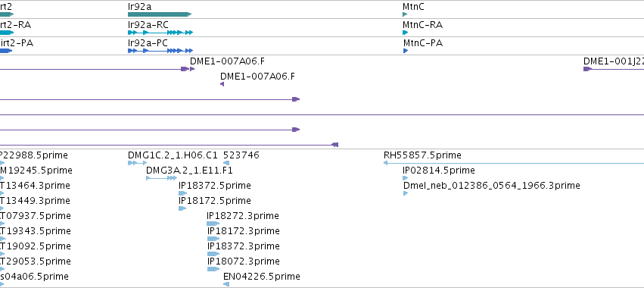Select the MtnC-PA protein label
644x288 pixels.
(x=423, y=42)
